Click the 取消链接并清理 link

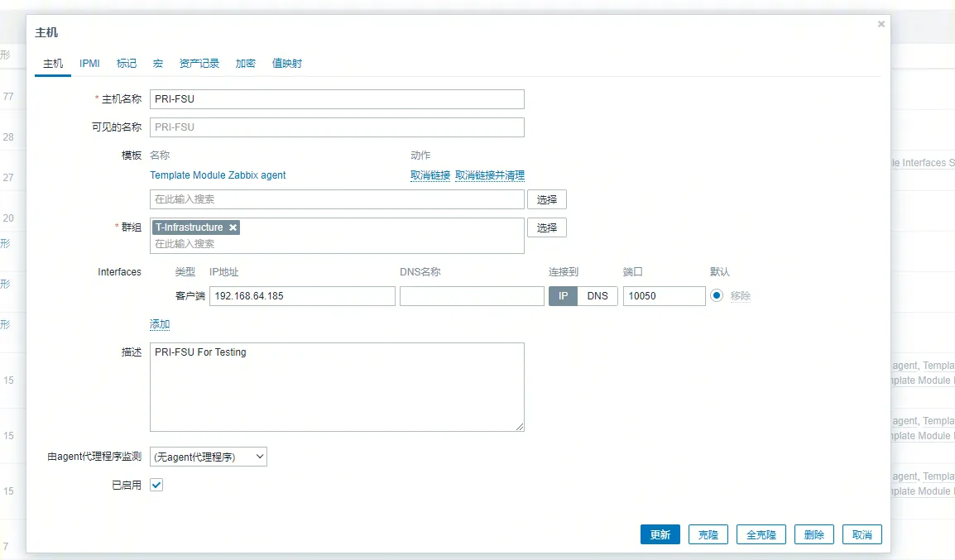(x=490, y=175)
